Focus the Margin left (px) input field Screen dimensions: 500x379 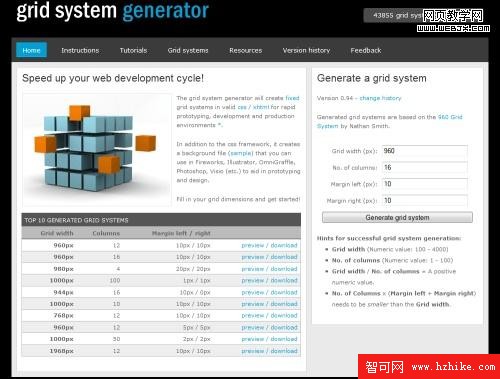(x=425, y=184)
